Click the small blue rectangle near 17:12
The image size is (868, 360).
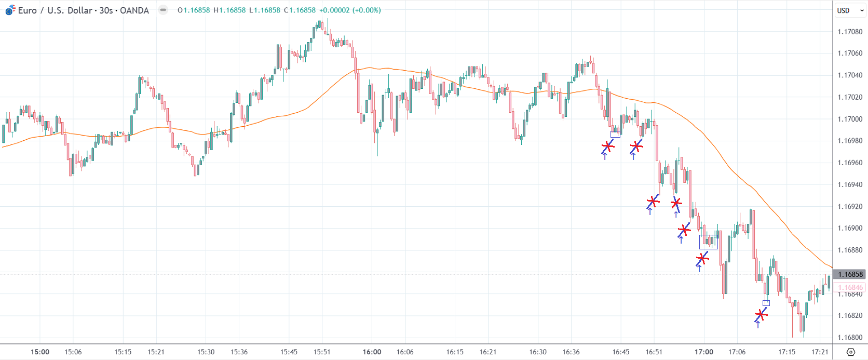pyautogui.click(x=766, y=303)
